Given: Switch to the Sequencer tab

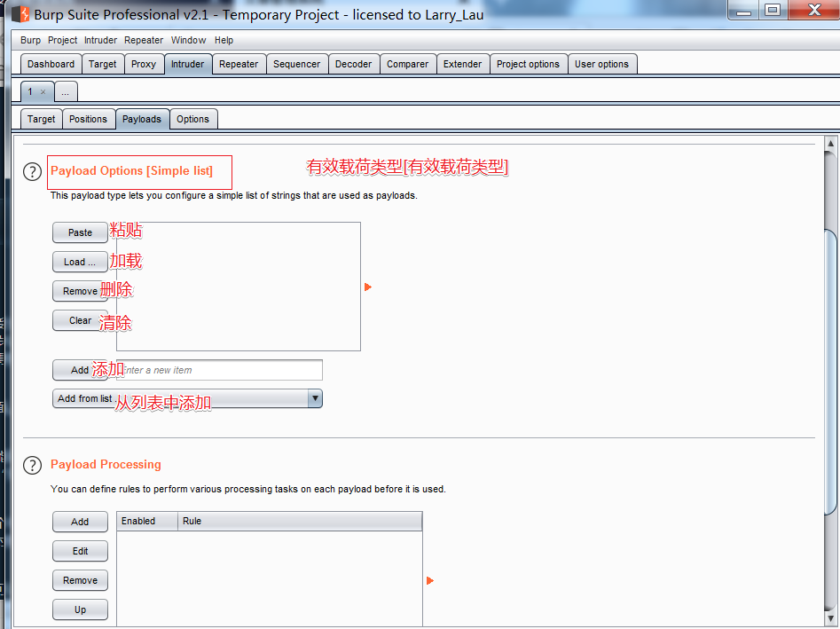Looking at the screenshot, I should tap(296, 64).
